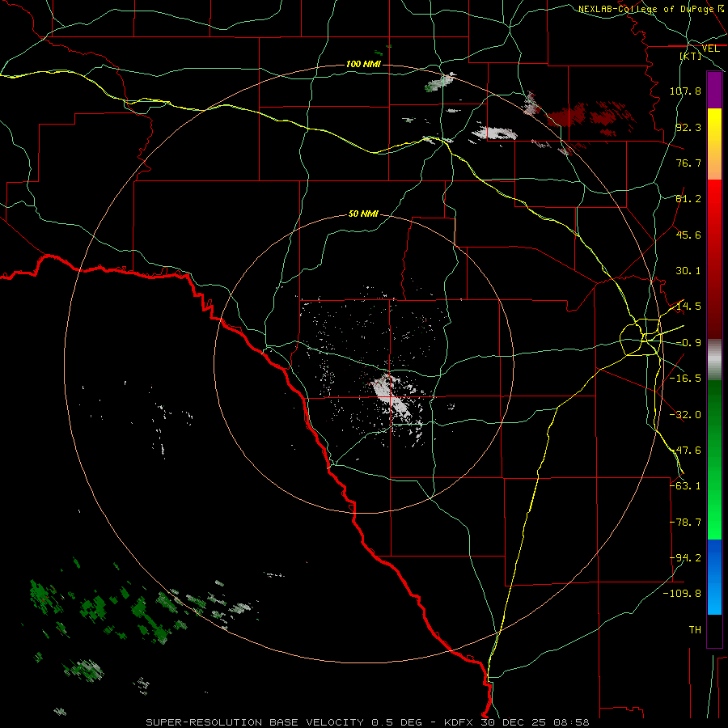Click the -32.0 velocity scale value

(x=685, y=415)
